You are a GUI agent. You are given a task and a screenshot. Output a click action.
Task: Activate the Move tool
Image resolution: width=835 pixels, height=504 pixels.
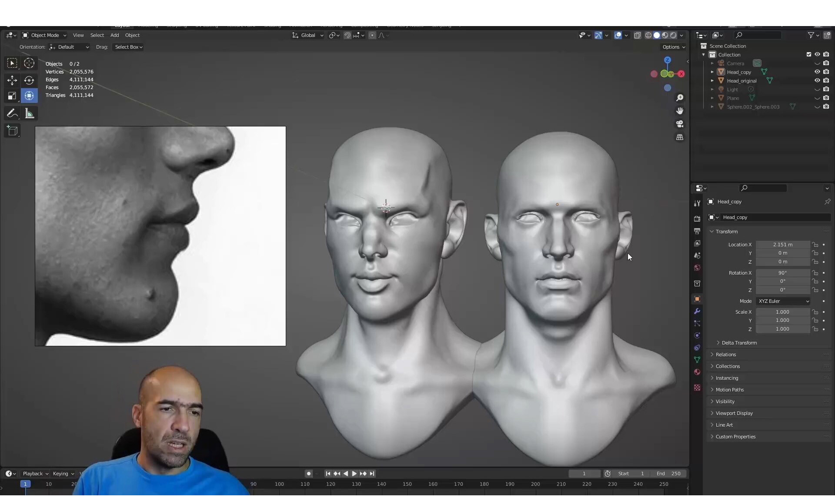12,80
